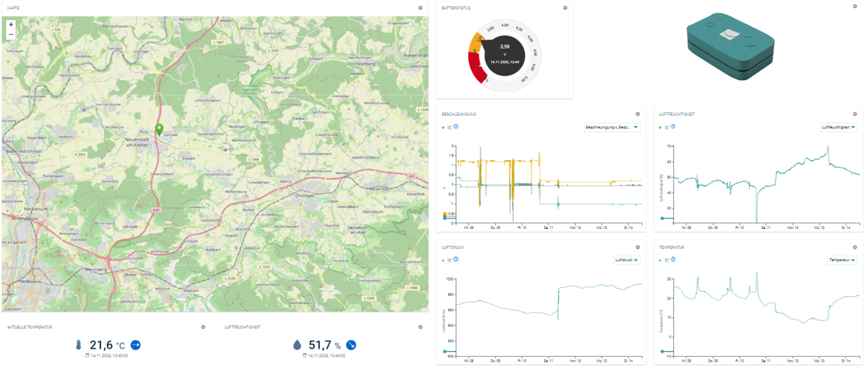
Task: Open the Luftdruck series dropdown
Action: click(x=627, y=260)
